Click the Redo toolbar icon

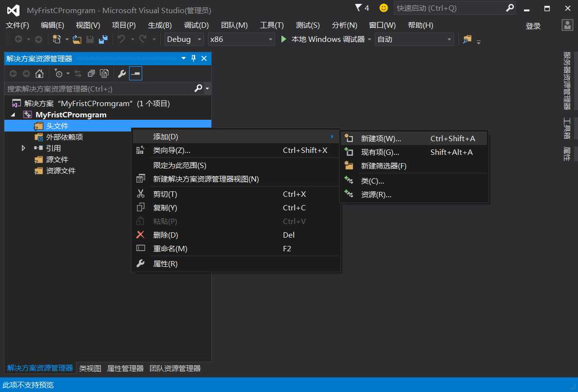(143, 39)
